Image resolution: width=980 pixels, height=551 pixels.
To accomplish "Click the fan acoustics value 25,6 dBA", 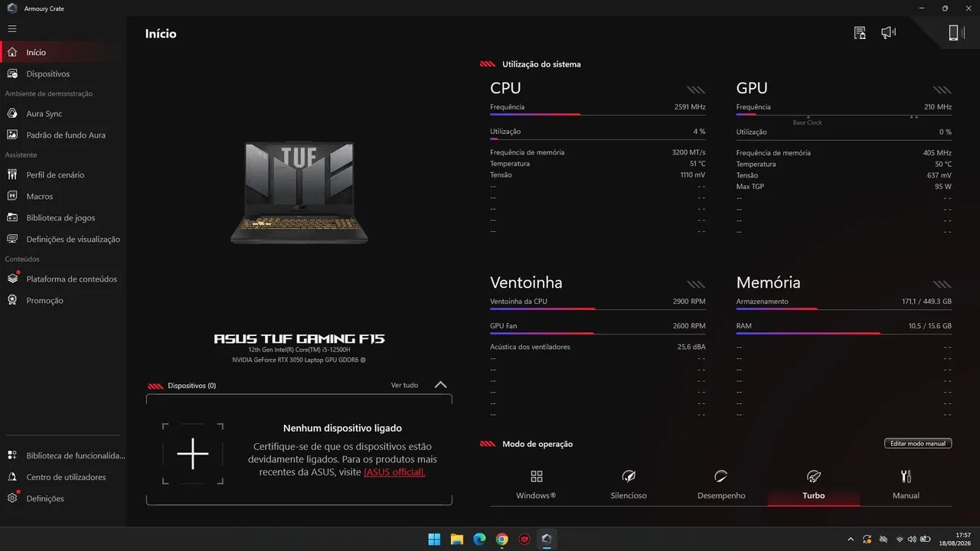I will 691,347.
